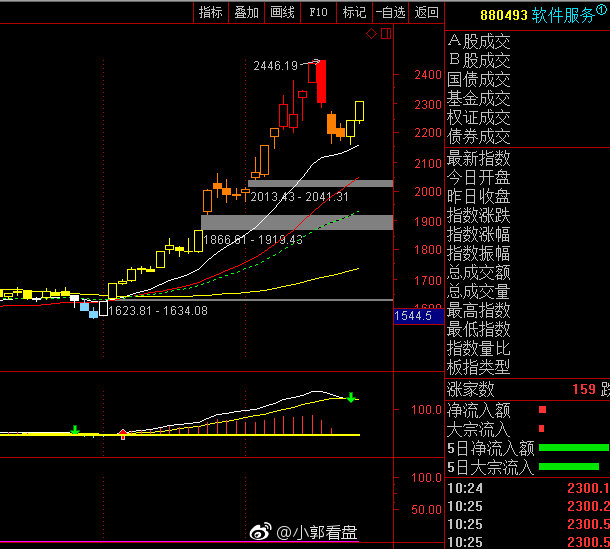The width and height of the screenshot is (610, 549).
Task: Click the 2013.43 - 2041.31 gap label
Action: click(299, 197)
